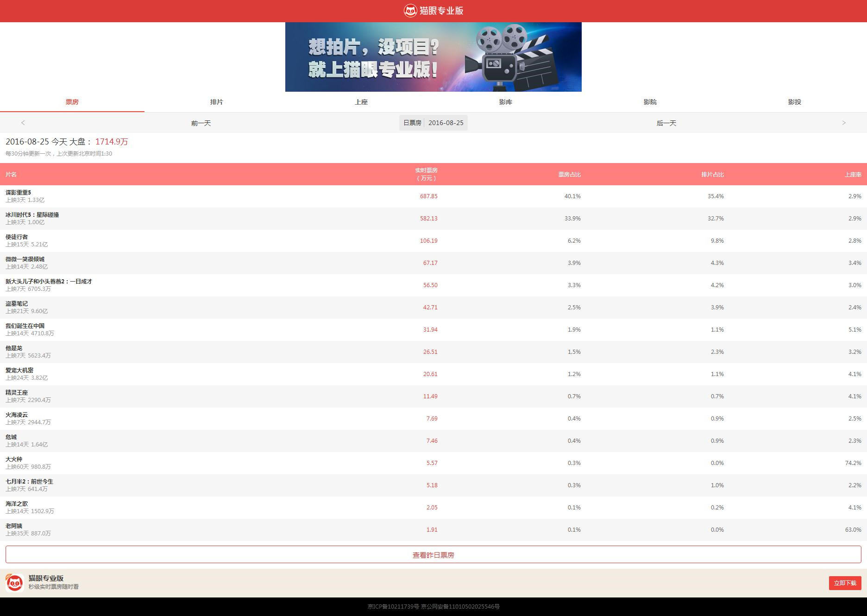Click the 立即下载 button

[845, 583]
